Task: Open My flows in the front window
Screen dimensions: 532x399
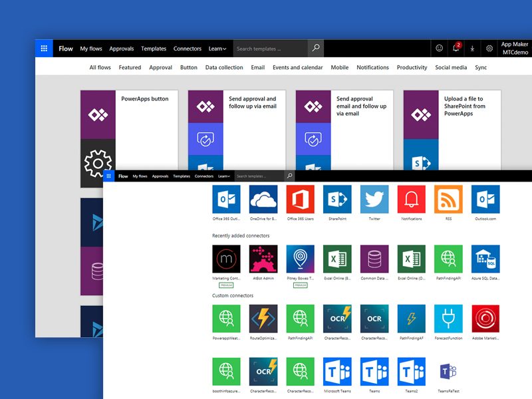Action: [x=140, y=176]
